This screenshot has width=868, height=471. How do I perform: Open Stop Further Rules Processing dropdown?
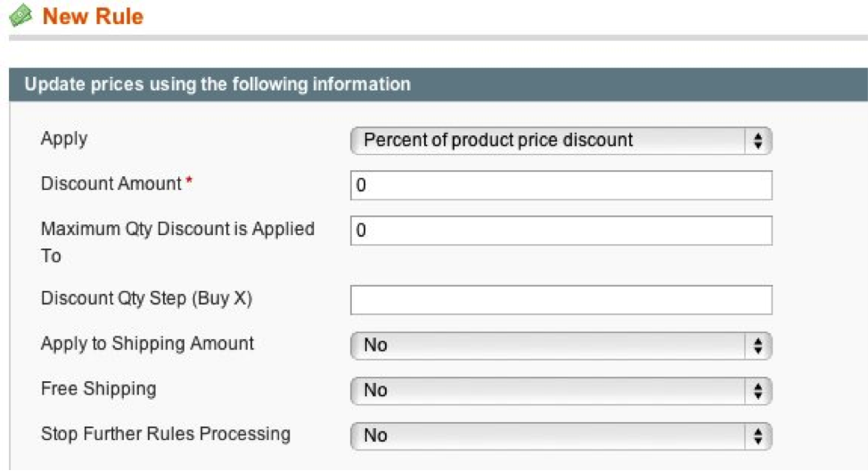[x=561, y=436]
